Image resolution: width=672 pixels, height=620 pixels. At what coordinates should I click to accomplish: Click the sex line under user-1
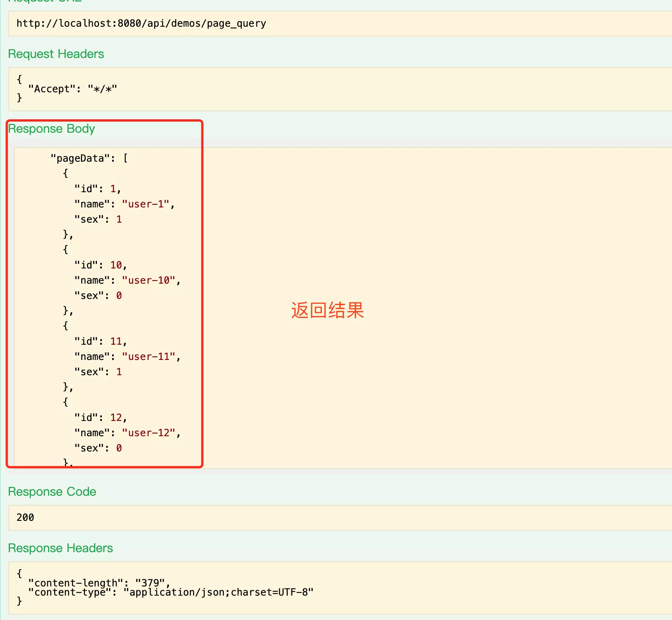click(x=98, y=219)
